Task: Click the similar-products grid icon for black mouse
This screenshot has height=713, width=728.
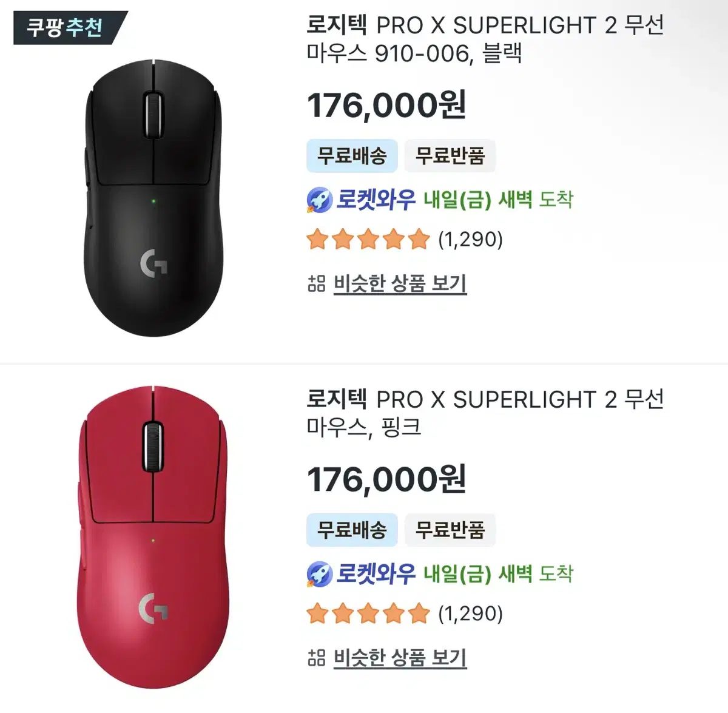Action: [317, 283]
